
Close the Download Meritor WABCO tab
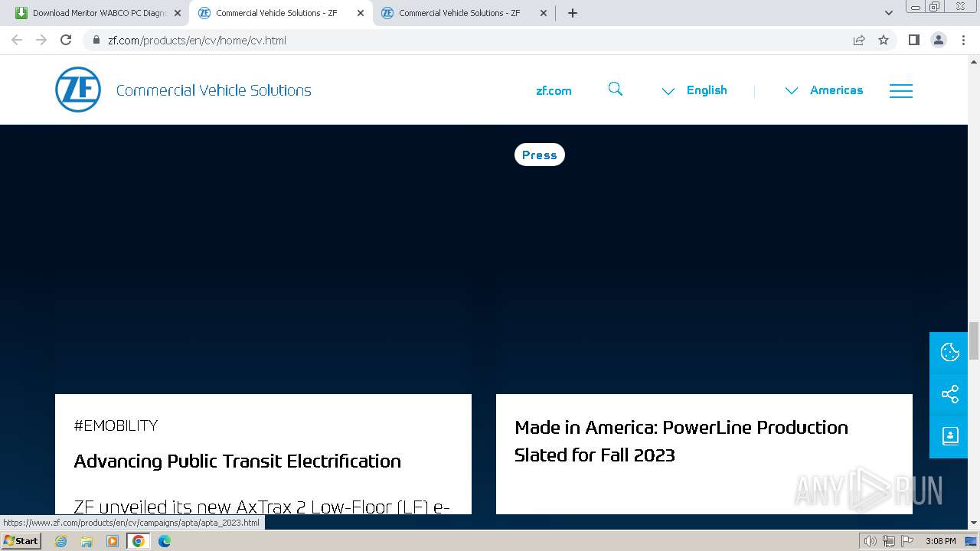tap(178, 13)
